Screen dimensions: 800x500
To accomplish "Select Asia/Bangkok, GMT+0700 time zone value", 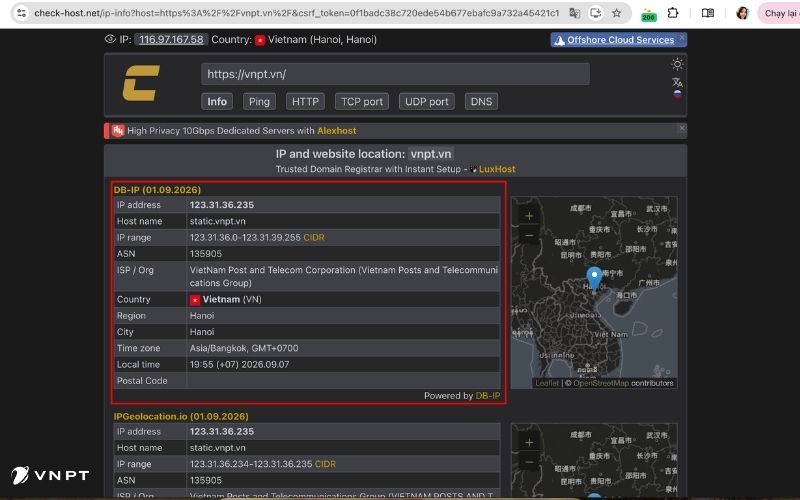I will (244, 348).
